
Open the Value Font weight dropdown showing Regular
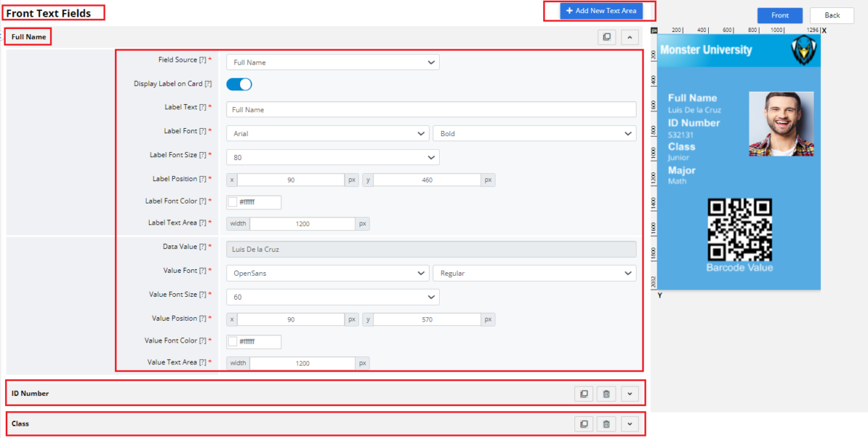pyautogui.click(x=534, y=274)
